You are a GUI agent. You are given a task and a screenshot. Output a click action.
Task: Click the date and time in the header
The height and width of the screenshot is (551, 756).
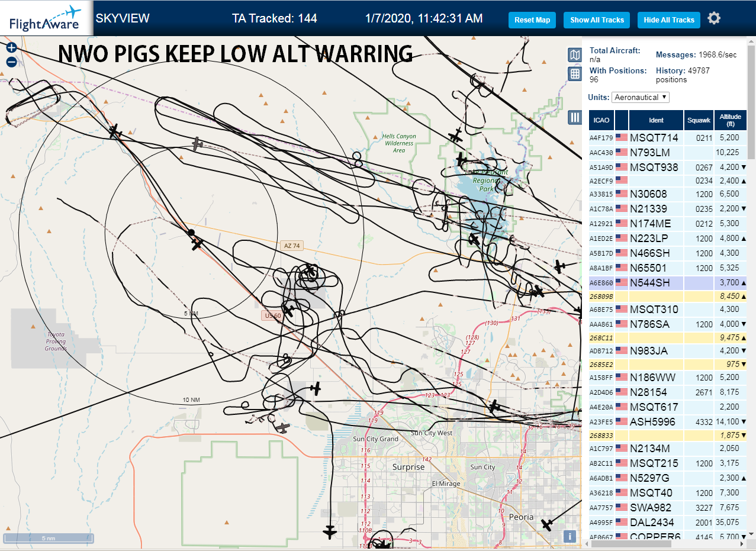tap(424, 18)
